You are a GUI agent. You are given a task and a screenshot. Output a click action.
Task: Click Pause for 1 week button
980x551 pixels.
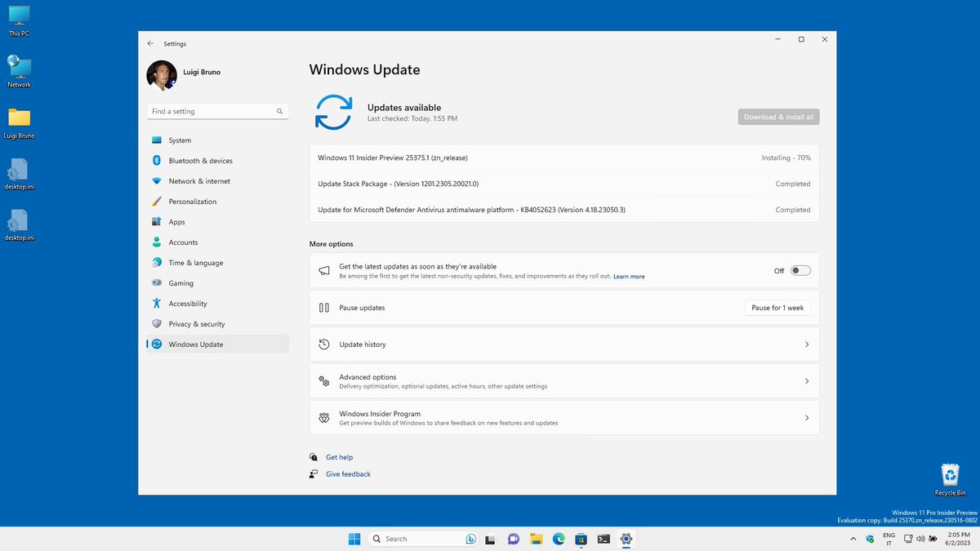point(777,308)
